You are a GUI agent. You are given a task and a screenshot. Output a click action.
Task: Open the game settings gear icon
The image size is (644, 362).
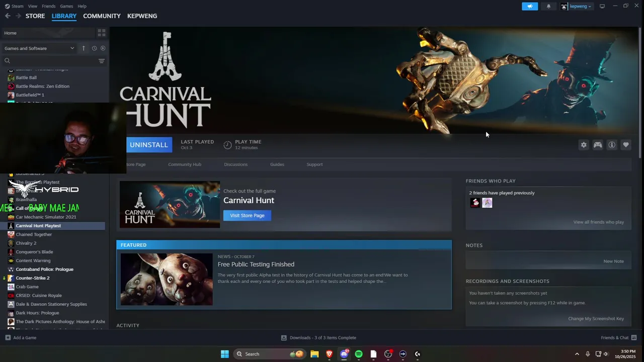click(x=584, y=145)
